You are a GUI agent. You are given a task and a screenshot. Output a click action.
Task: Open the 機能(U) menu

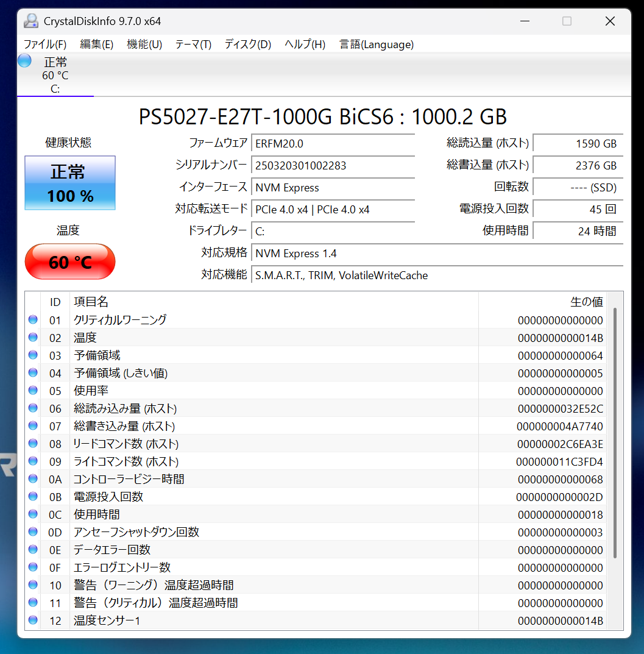point(144,44)
